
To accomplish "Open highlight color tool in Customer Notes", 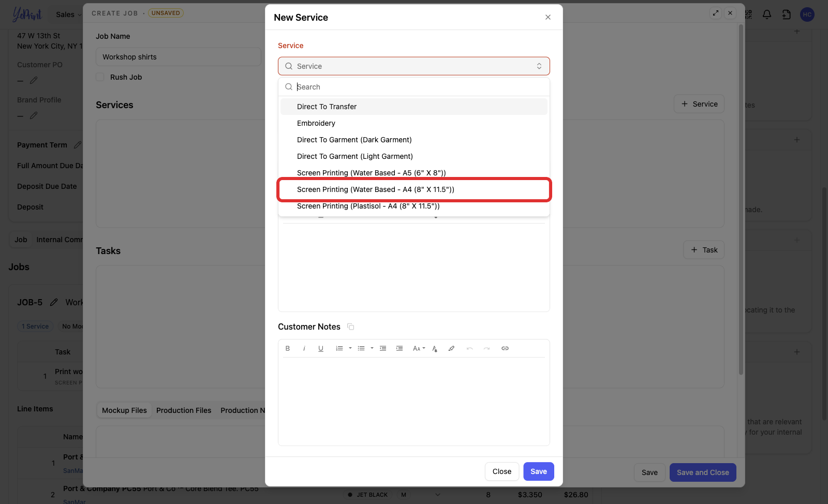I will coord(451,348).
